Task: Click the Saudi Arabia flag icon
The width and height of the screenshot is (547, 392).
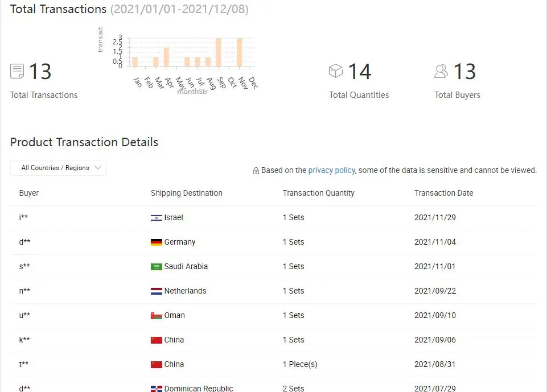Action: 156,267
